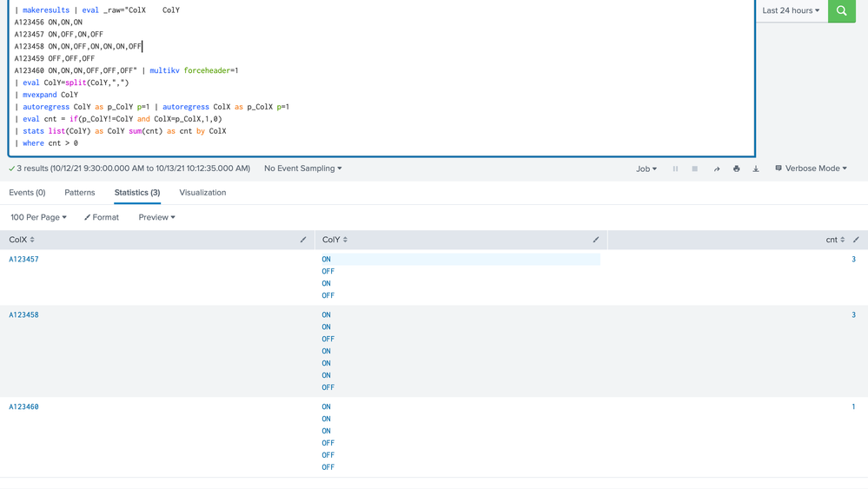The width and height of the screenshot is (868, 489).
Task: Click the Format button
Action: 102,217
